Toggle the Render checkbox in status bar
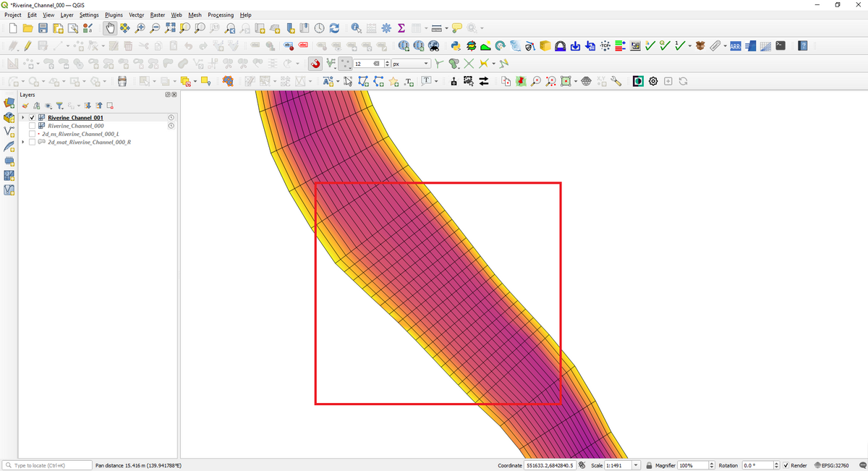The image size is (868, 471). click(x=786, y=465)
